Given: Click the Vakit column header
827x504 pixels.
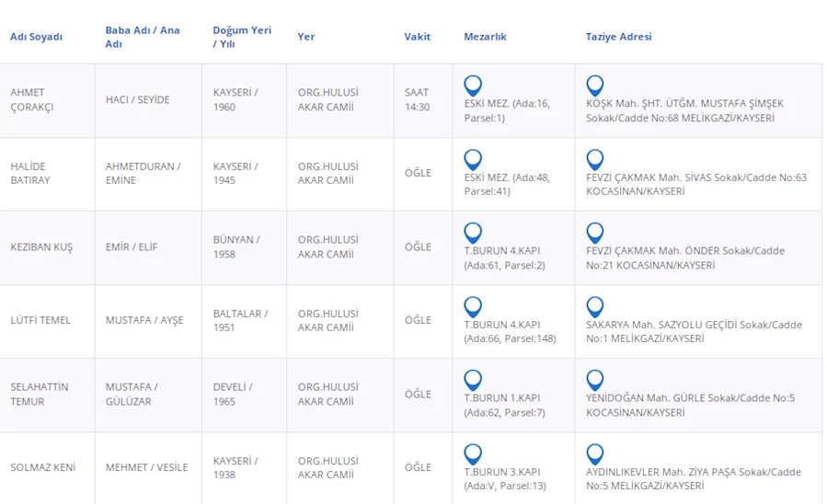Looking at the screenshot, I should [x=417, y=37].
